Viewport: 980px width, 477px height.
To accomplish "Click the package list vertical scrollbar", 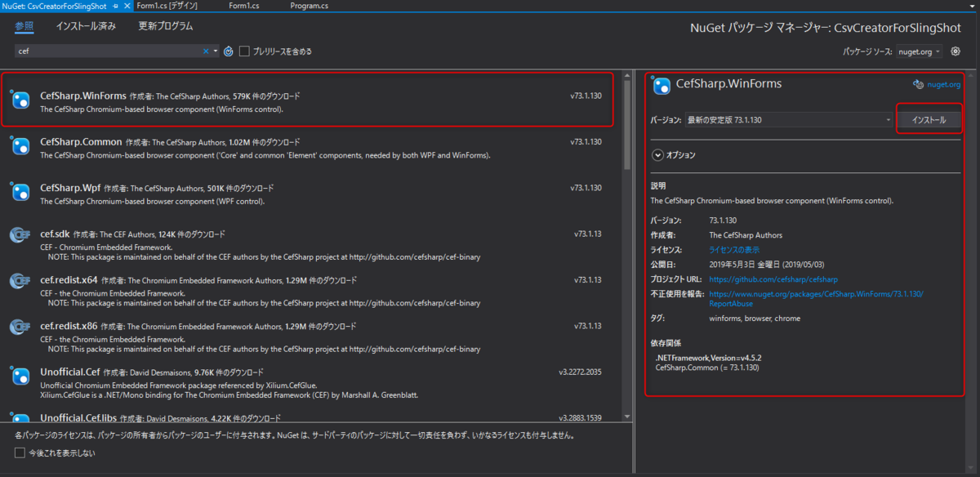I will (x=627, y=245).
